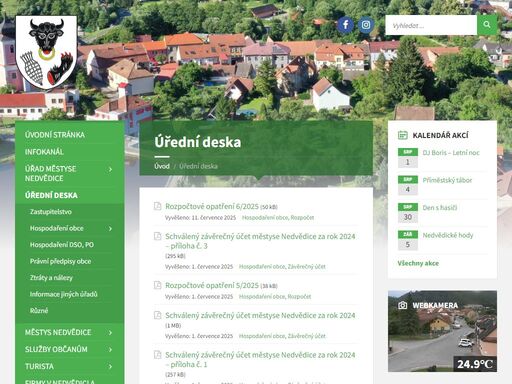Open the Instagram profile icon
This screenshot has width=512, height=384.
[366, 25]
